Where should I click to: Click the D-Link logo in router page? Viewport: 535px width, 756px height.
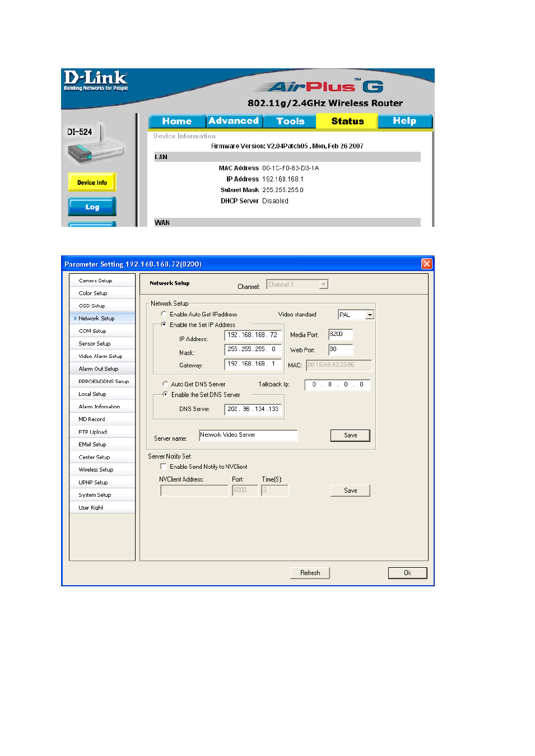point(96,80)
